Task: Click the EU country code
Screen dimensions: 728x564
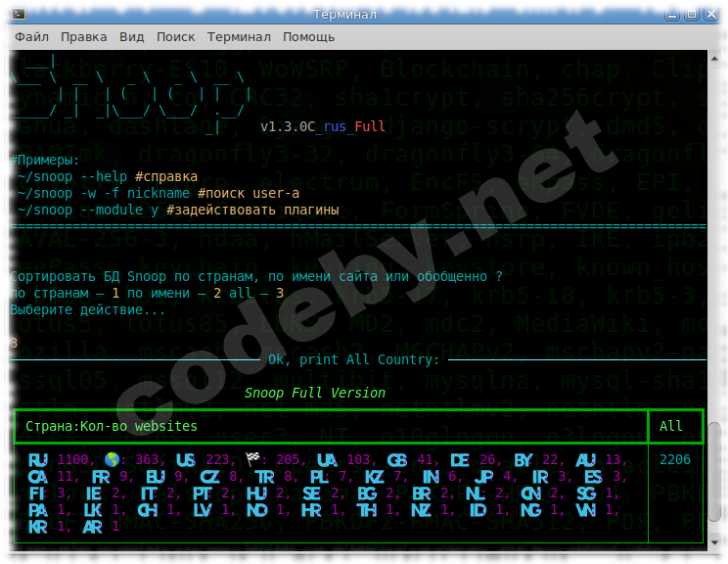Action: pos(155,477)
